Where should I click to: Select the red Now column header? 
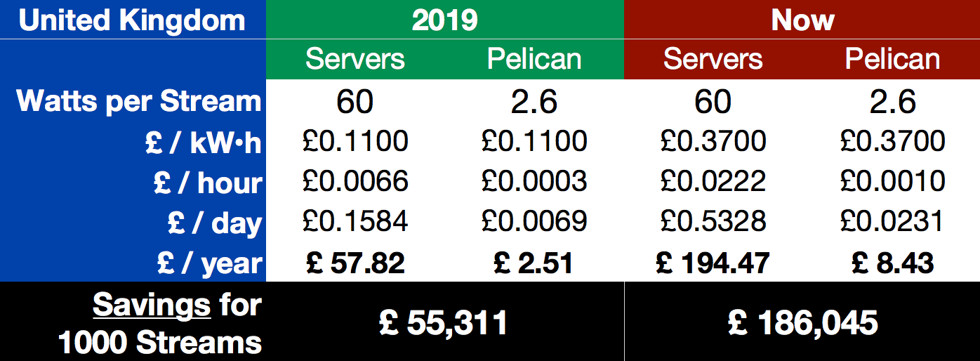[802, 20]
